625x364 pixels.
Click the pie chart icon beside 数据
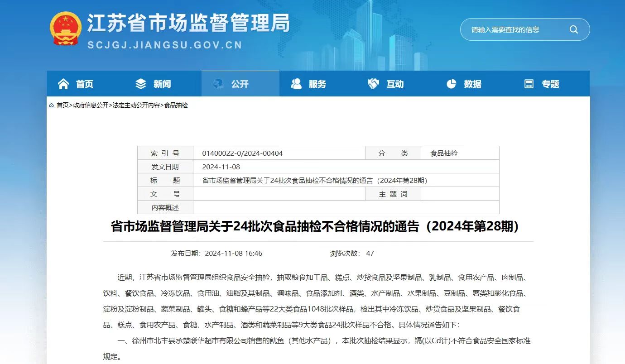coord(451,84)
